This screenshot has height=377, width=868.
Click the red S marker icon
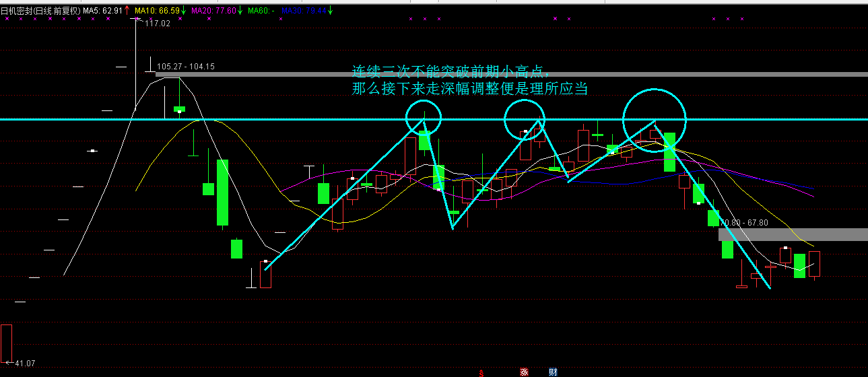(481, 372)
